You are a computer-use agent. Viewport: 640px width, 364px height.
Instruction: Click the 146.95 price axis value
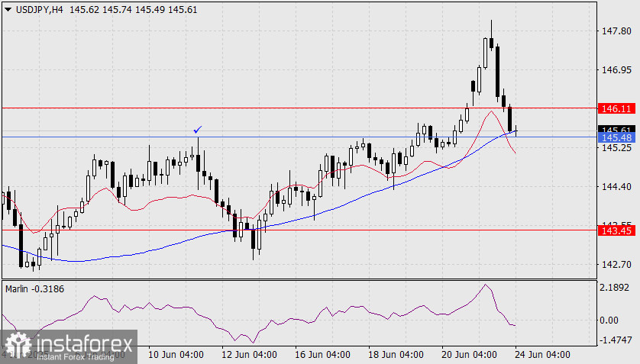coord(616,70)
